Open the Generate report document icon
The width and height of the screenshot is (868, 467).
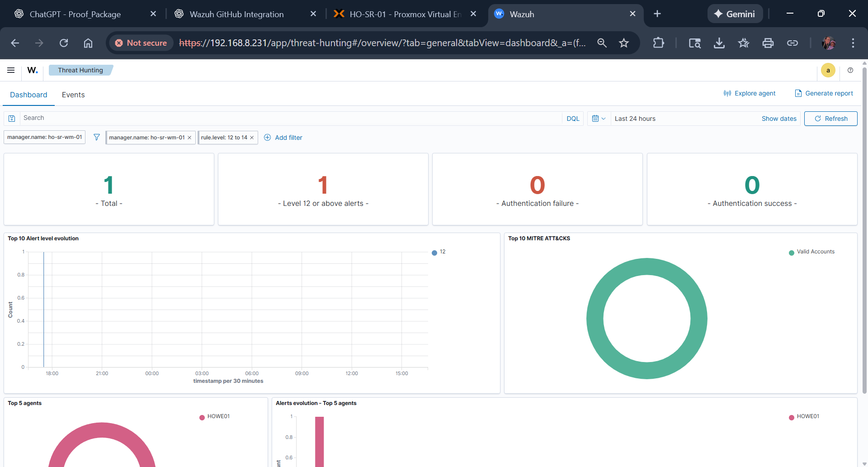pos(797,93)
